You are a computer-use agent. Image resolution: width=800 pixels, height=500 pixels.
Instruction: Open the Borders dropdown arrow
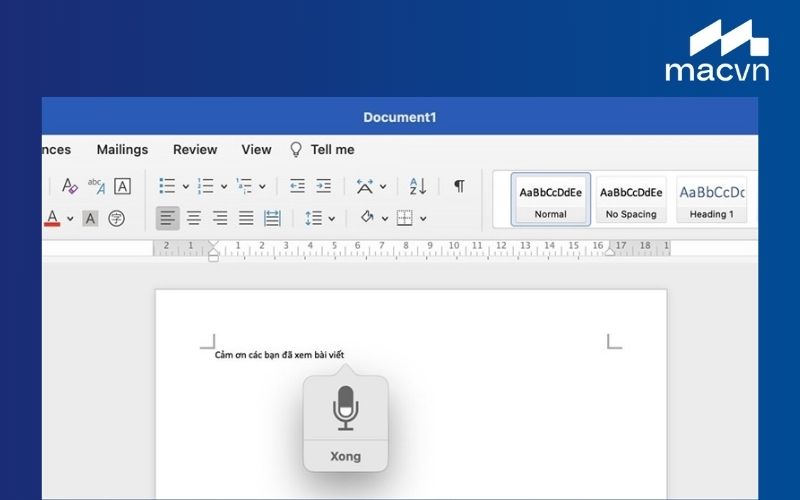(423, 219)
